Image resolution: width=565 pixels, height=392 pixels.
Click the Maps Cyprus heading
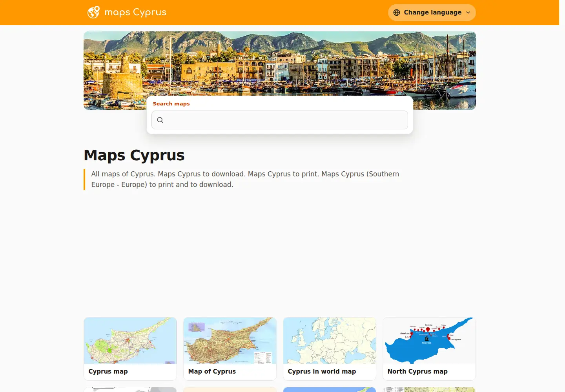134,155
